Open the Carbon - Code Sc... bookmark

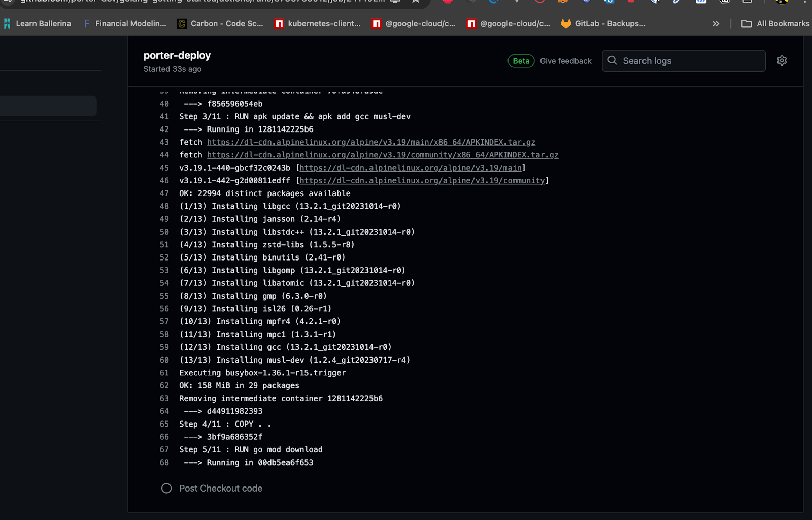point(220,23)
